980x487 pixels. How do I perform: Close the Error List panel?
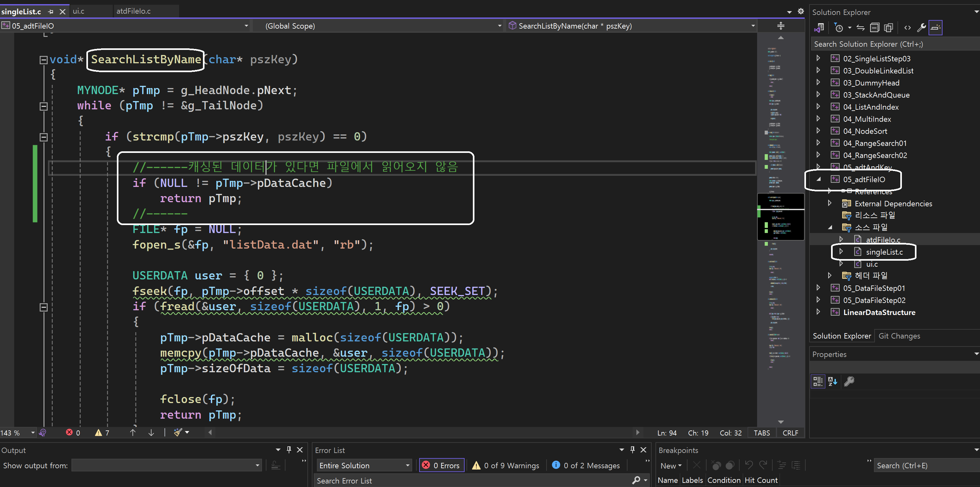pyautogui.click(x=643, y=450)
